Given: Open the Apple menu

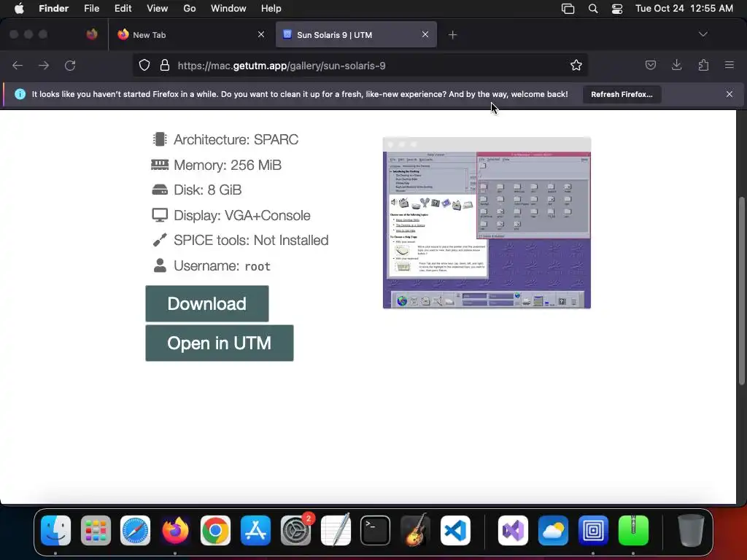Looking at the screenshot, I should tap(19, 9).
